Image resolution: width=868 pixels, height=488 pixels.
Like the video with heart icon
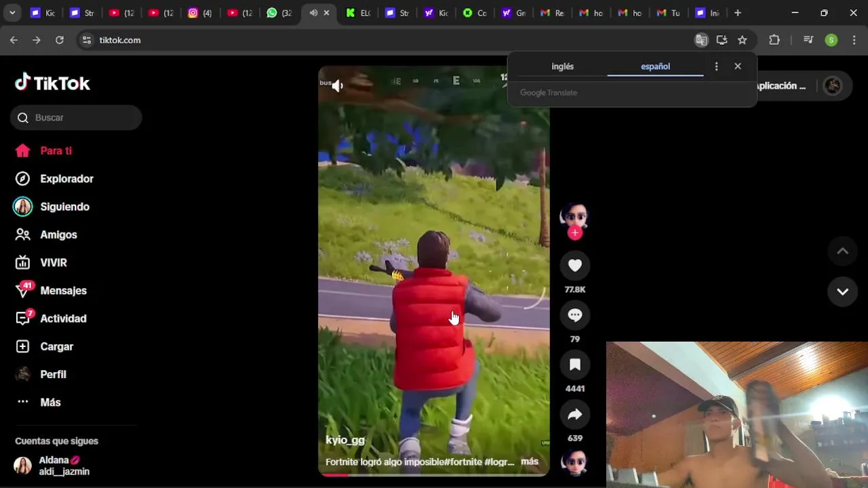click(575, 266)
